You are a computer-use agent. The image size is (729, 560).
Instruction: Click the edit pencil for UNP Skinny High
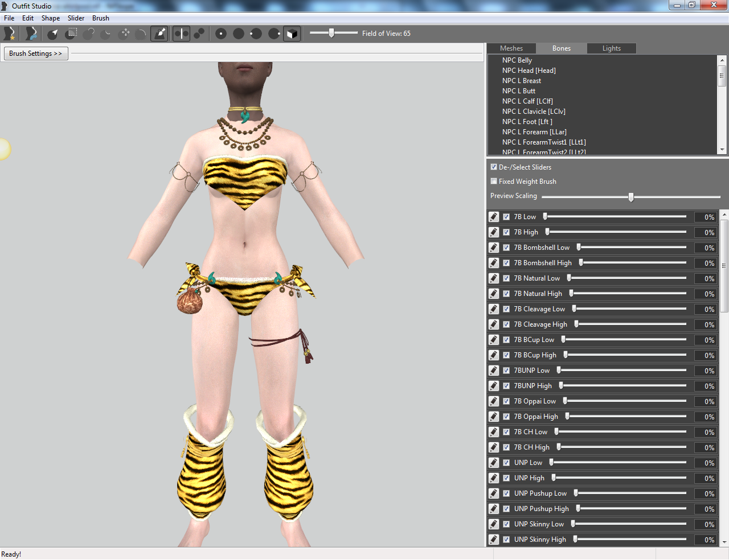(x=494, y=540)
